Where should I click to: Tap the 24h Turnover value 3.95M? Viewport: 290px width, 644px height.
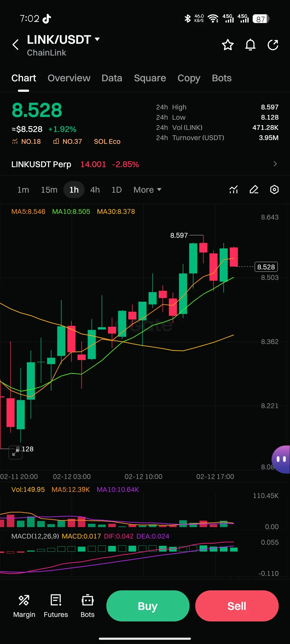pyautogui.click(x=269, y=138)
